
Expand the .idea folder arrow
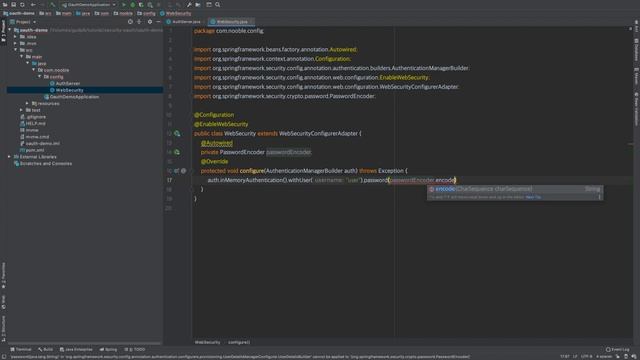(x=16, y=37)
